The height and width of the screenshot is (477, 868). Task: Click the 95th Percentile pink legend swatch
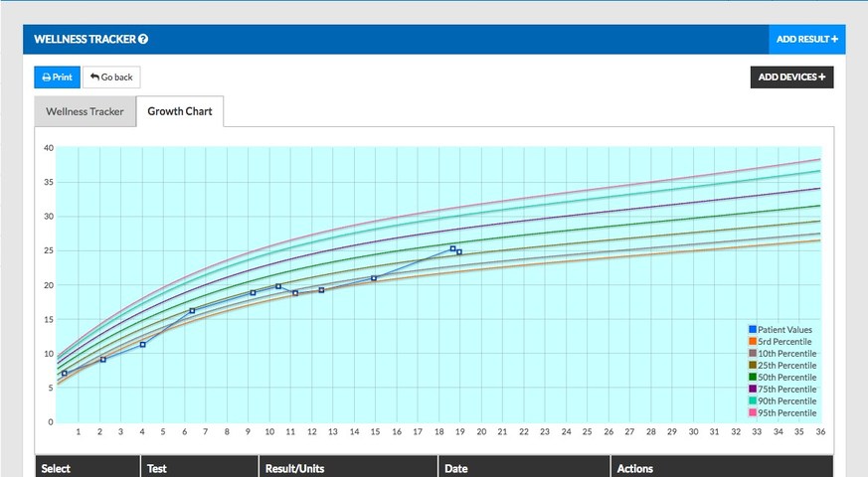click(x=753, y=413)
